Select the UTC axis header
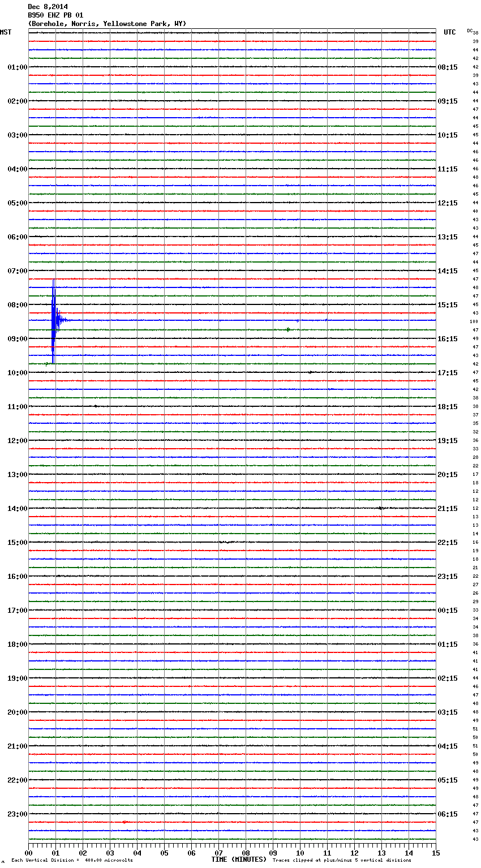This screenshot has height=868, width=481. 449,32
